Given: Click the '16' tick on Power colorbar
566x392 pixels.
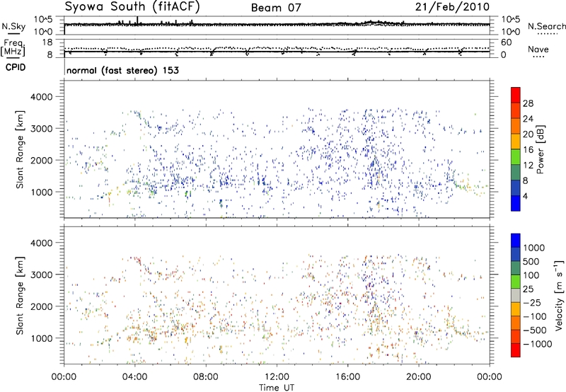Looking at the screenshot, I should pyautogui.click(x=528, y=150).
